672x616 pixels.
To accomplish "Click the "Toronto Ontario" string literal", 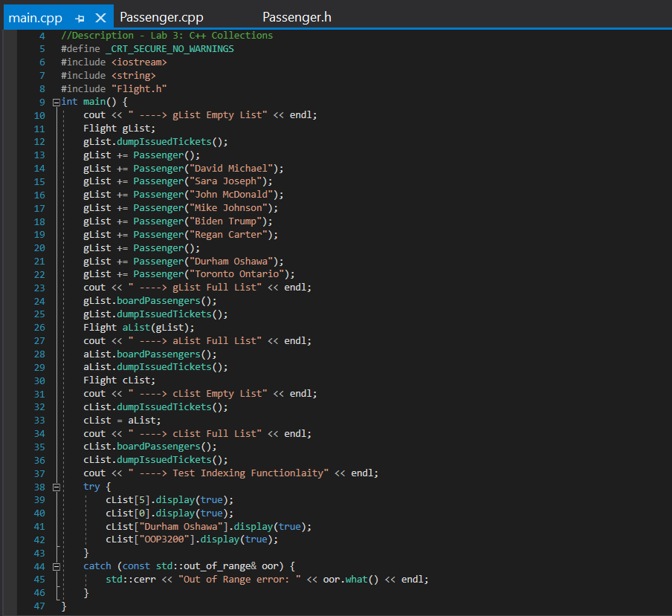I will tap(236, 274).
